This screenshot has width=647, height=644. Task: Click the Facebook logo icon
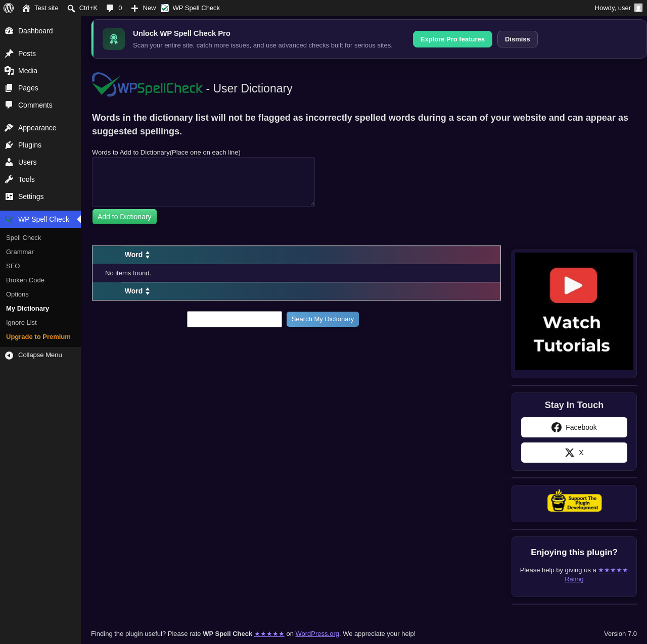pyautogui.click(x=557, y=427)
